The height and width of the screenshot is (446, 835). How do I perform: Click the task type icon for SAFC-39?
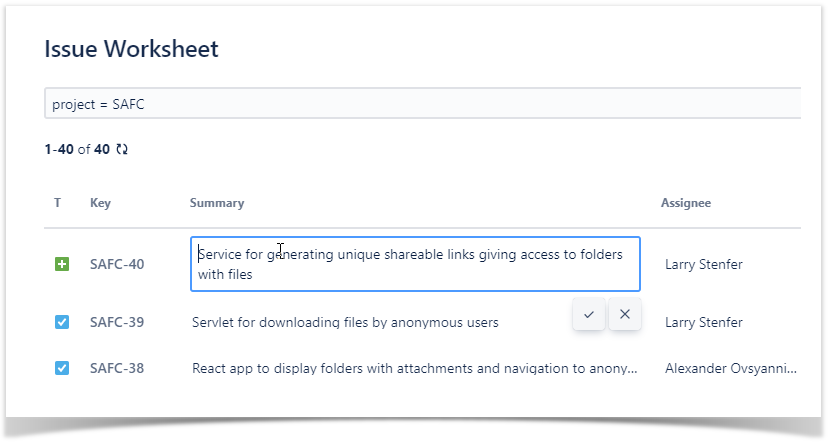click(x=62, y=322)
